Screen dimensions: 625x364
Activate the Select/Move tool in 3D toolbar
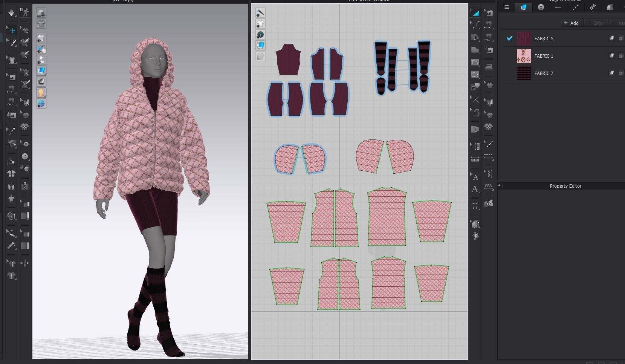[11, 30]
